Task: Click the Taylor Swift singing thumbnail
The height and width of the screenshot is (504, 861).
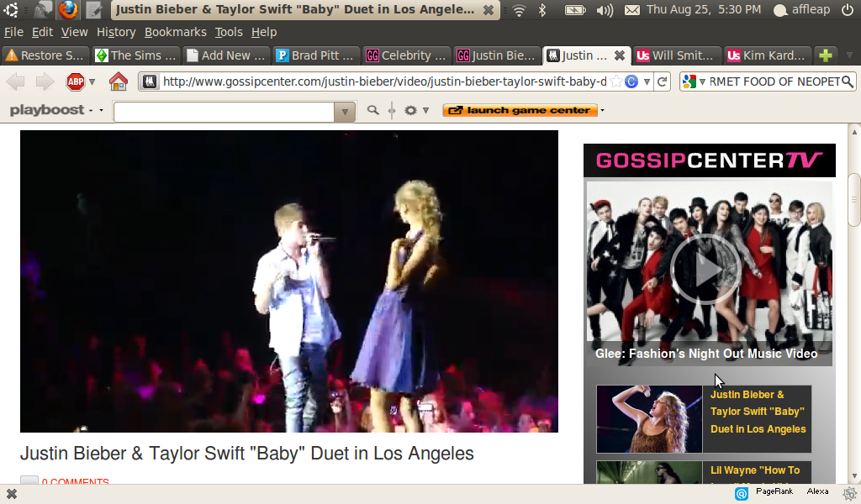Action: (650, 419)
